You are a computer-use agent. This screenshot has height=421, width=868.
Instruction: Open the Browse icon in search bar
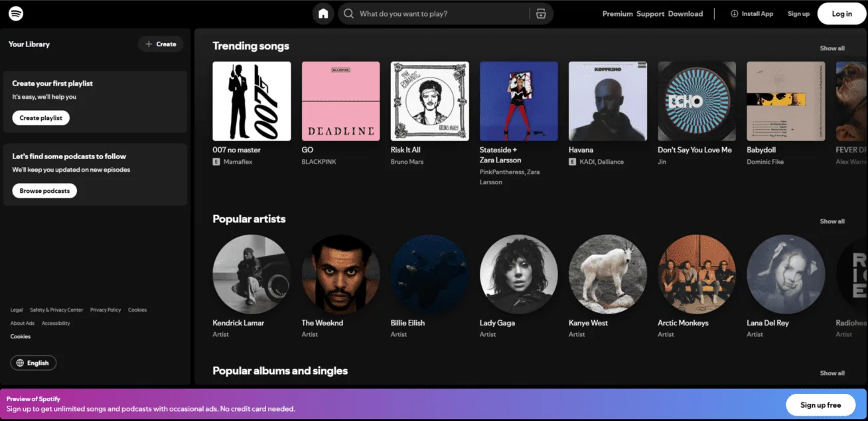click(541, 13)
